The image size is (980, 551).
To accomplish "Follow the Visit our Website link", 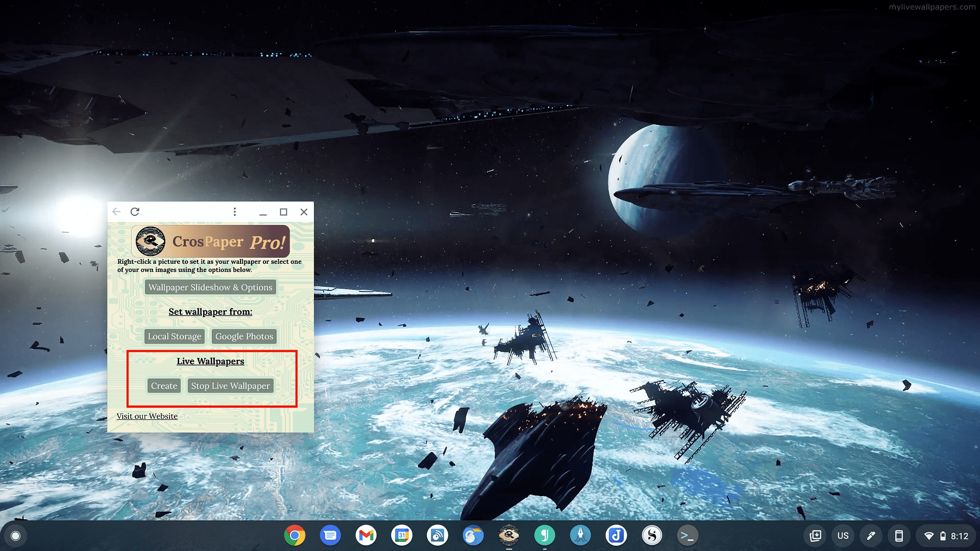I will [x=147, y=416].
